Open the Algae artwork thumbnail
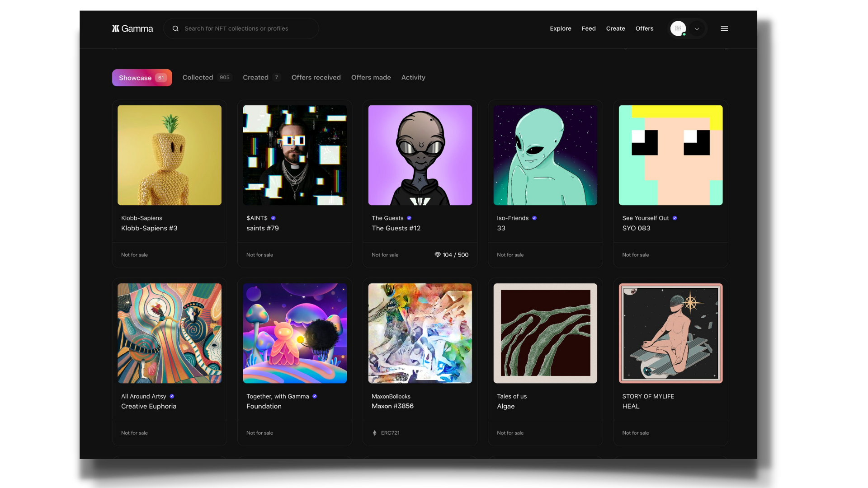This screenshot has height=488, width=868. coord(545,333)
